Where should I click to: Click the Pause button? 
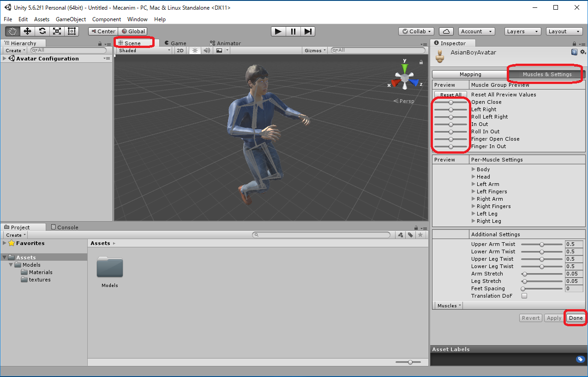pyautogui.click(x=293, y=31)
